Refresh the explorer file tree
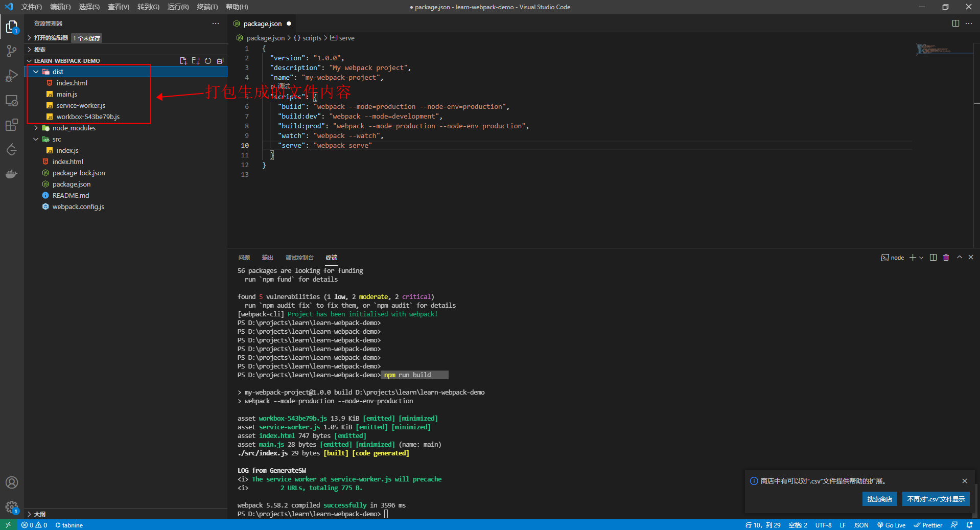This screenshot has height=530, width=980. tap(208, 61)
